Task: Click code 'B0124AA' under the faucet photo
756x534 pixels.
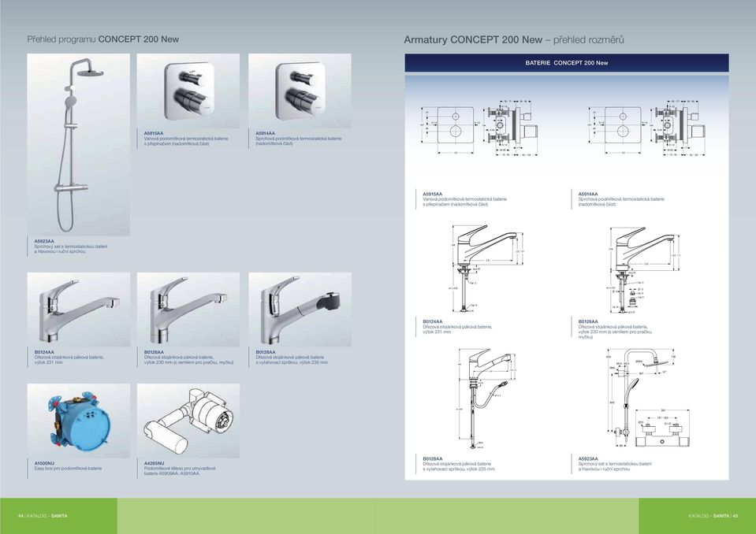Action: tap(44, 352)
